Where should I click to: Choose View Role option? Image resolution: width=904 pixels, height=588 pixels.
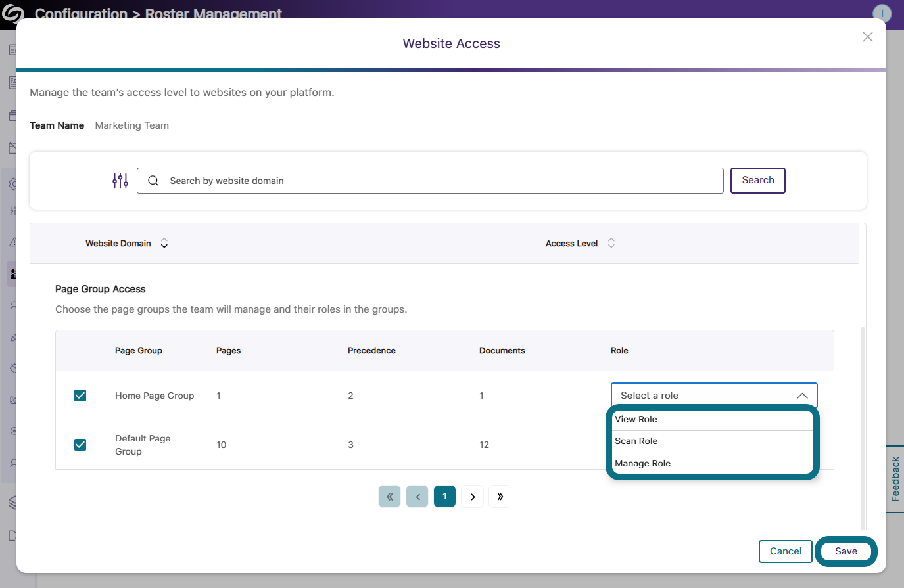click(x=713, y=420)
